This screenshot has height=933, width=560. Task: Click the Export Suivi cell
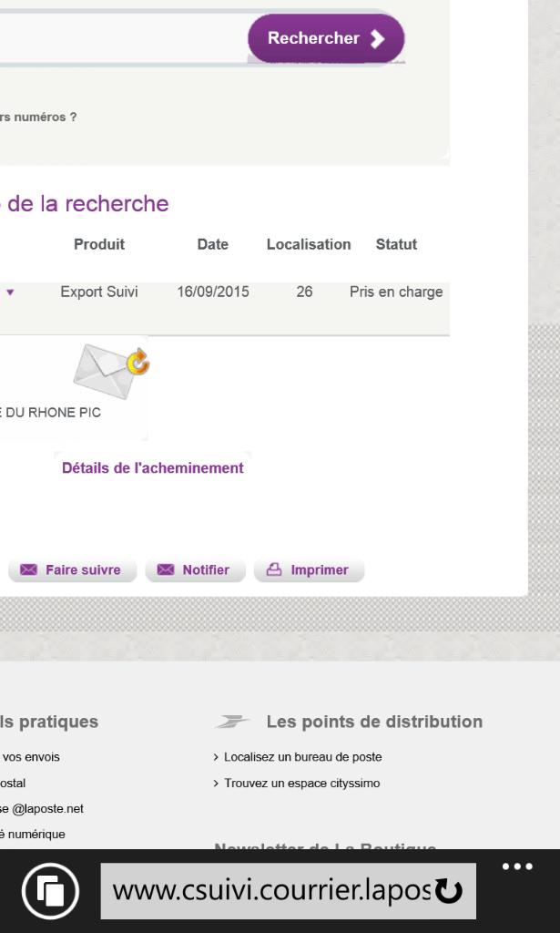[x=99, y=292]
